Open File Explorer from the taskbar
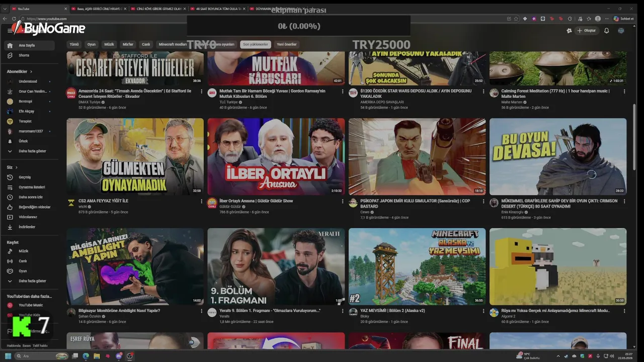Image resolution: width=644 pixels, height=362 pixels. [x=97, y=356]
